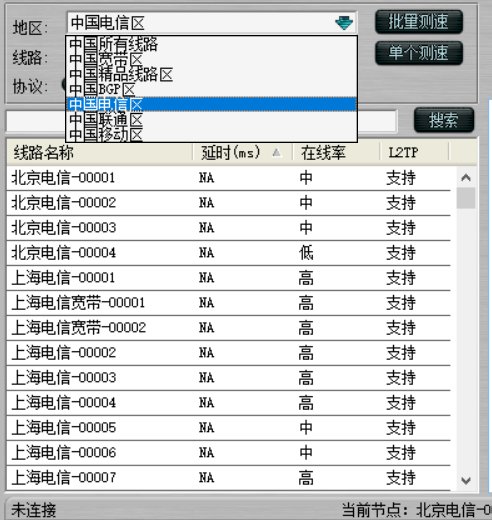Image resolution: width=492 pixels, height=520 pixels.
Task: Click the 未连接 status text
Action: [34, 510]
